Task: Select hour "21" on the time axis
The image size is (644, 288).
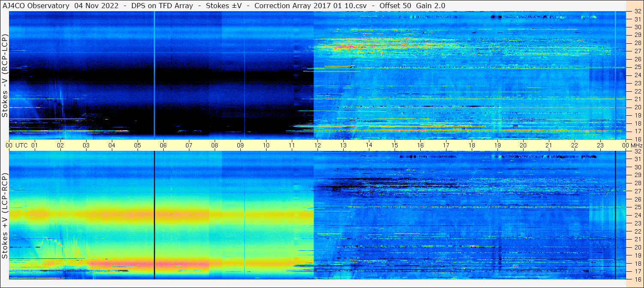Action: [549, 145]
